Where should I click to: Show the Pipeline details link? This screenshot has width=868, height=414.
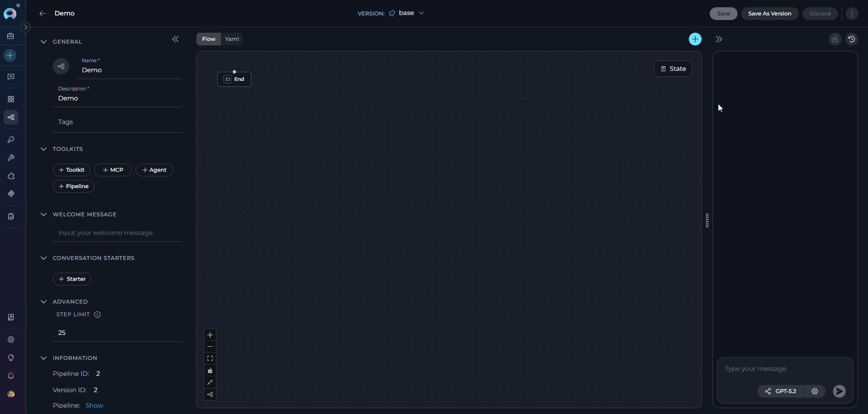pos(94,405)
